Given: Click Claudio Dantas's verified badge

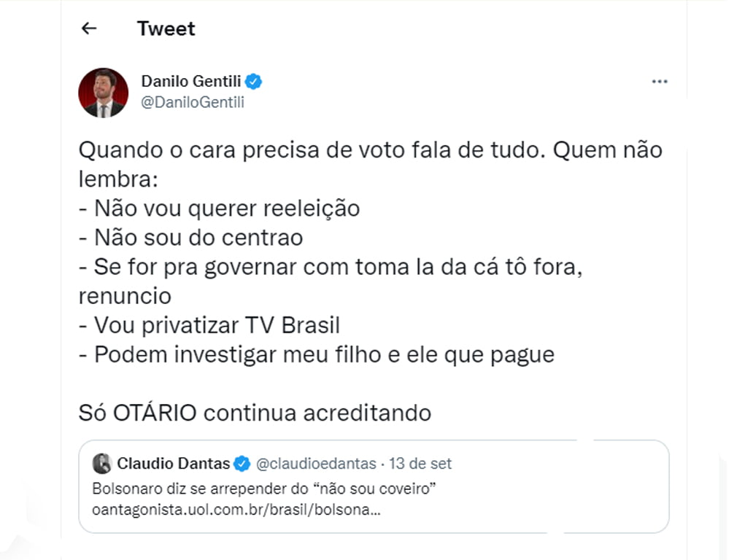Looking at the screenshot, I should 242,464.
